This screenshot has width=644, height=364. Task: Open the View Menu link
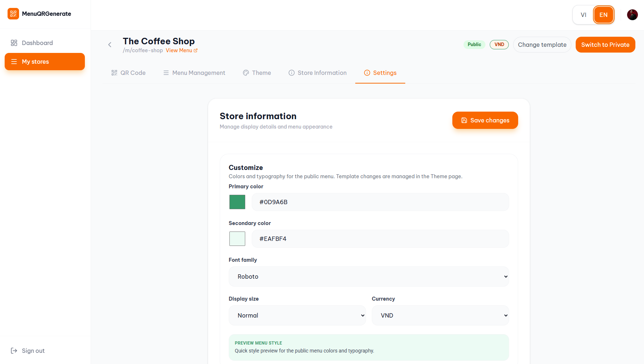point(182,50)
